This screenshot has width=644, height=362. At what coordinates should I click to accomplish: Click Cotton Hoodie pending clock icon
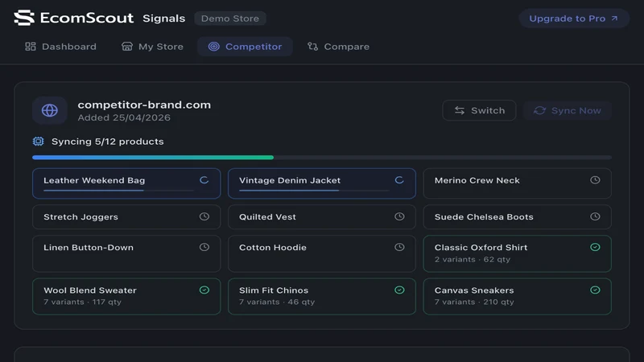click(x=399, y=247)
